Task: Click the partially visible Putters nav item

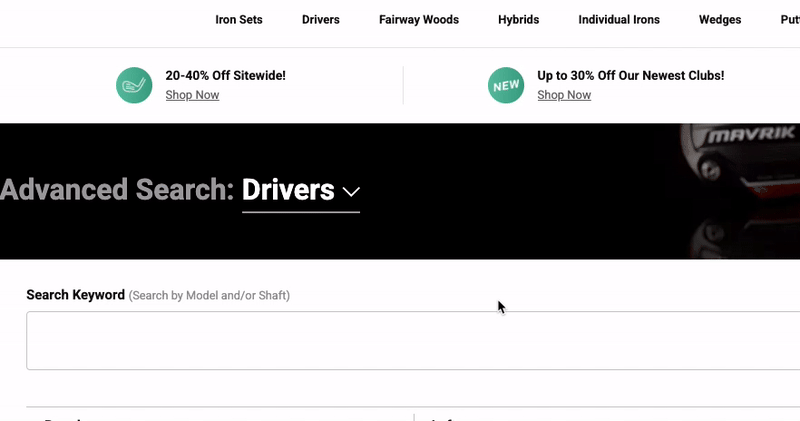Action: point(790,19)
